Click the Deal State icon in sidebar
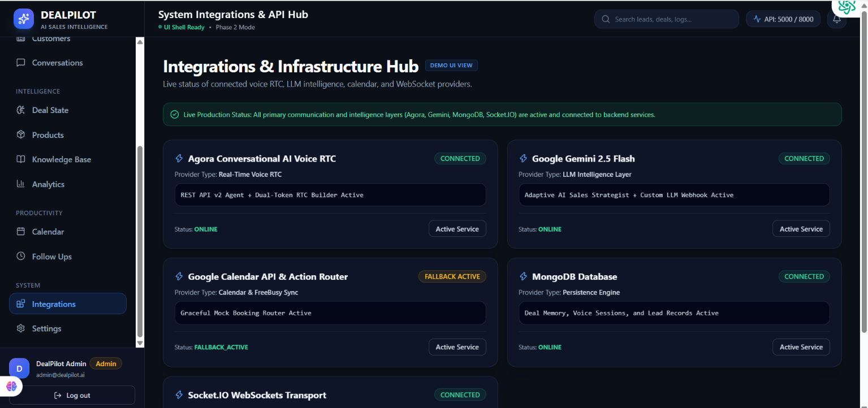 click(x=21, y=110)
